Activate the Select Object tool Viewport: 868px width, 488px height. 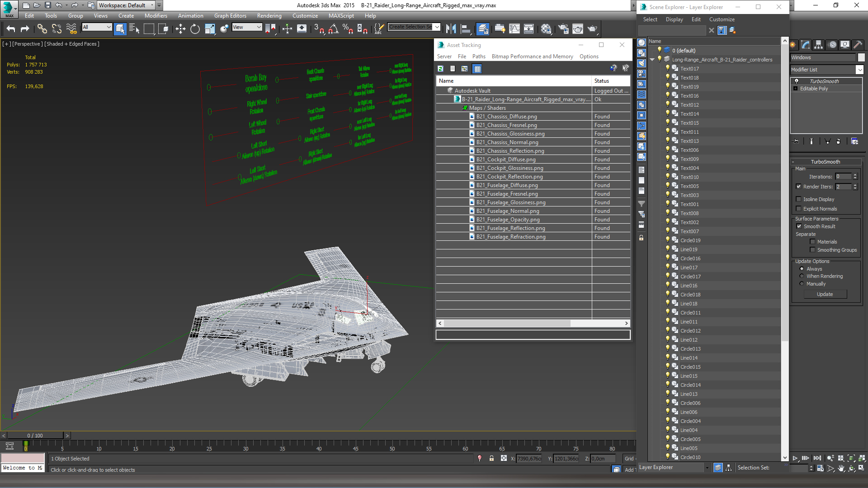pos(120,29)
